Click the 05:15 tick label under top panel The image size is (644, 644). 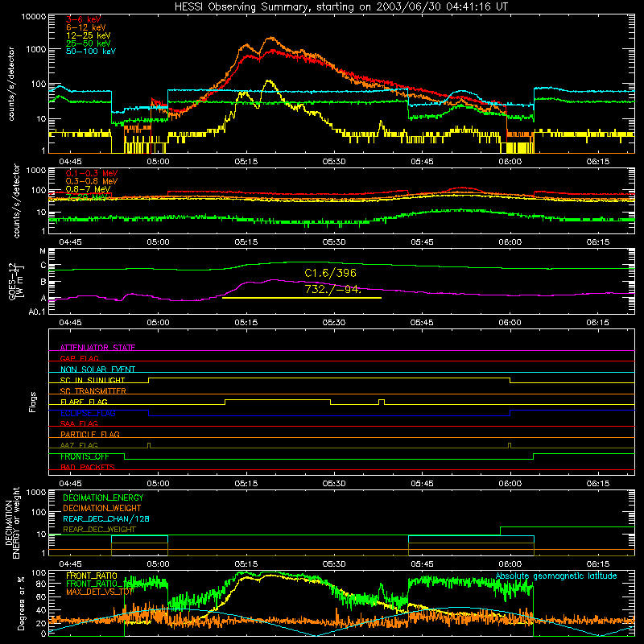tap(246, 162)
